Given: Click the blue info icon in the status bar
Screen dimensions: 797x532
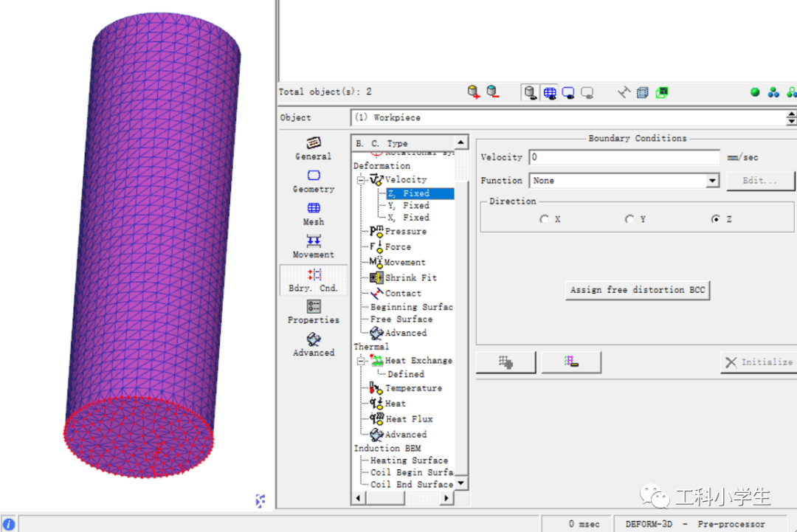Looking at the screenshot, I should point(9,525).
